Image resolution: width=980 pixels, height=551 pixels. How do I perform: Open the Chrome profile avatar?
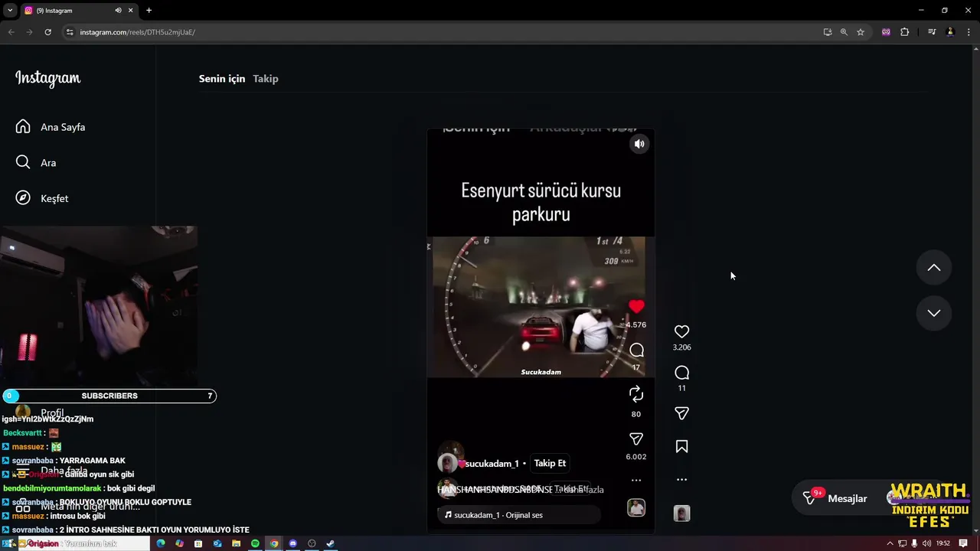[x=950, y=32]
